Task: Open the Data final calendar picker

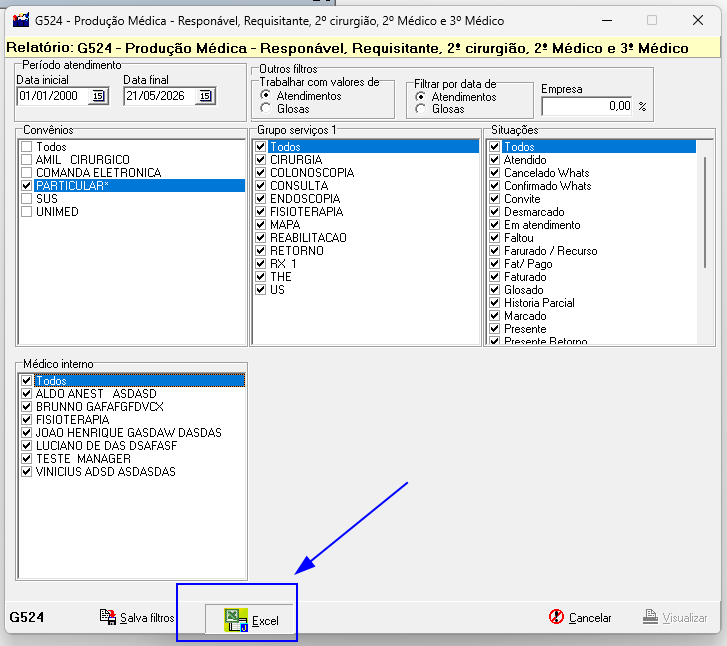Action: [x=205, y=96]
